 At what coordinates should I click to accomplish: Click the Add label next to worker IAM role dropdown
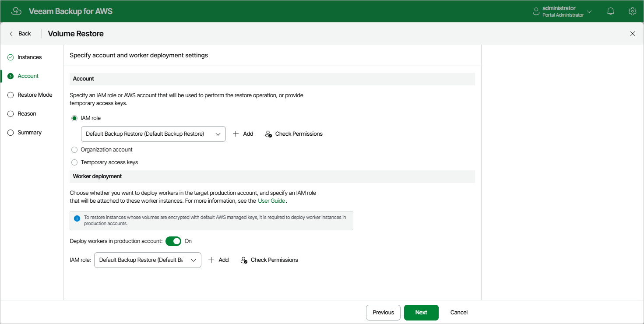(224, 260)
